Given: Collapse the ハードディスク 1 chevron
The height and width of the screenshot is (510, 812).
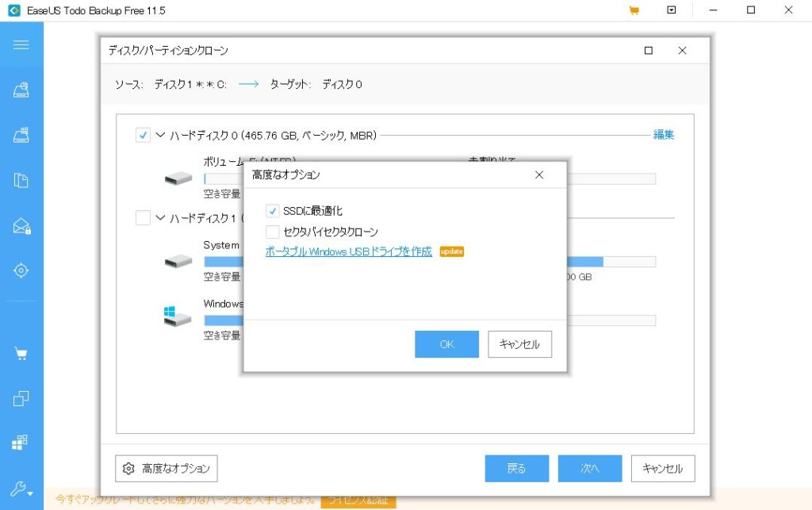Looking at the screenshot, I should [160, 217].
